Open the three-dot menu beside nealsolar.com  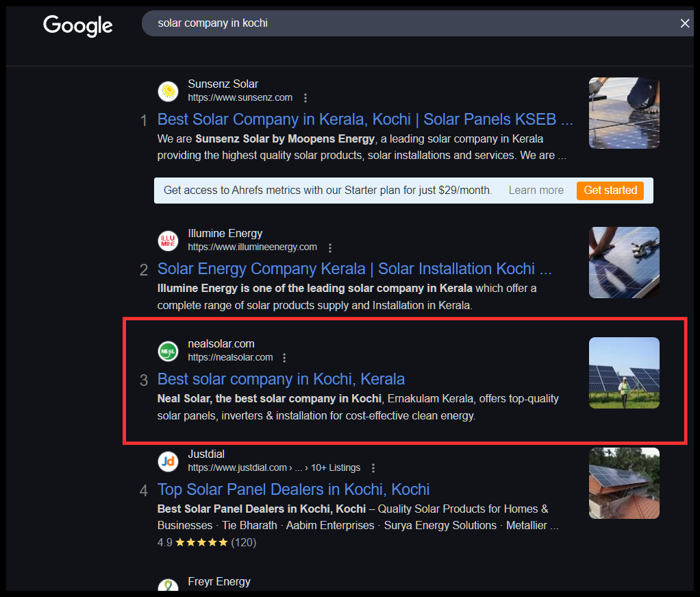click(x=284, y=358)
